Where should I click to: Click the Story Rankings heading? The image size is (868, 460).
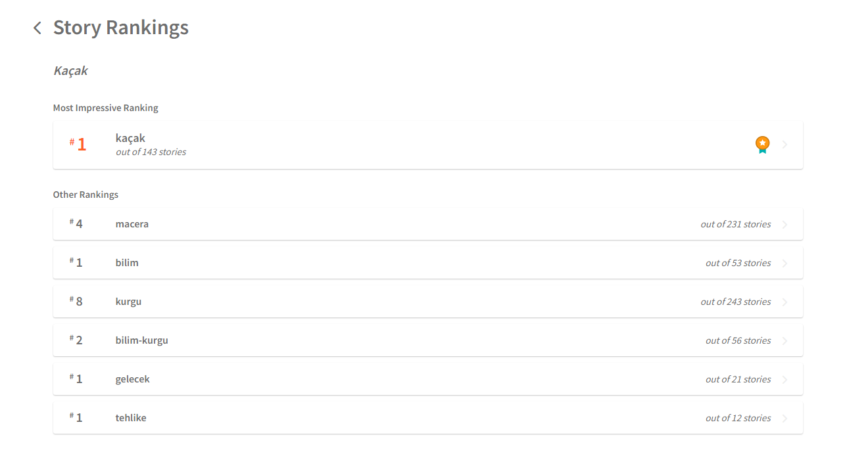pos(121,28)
